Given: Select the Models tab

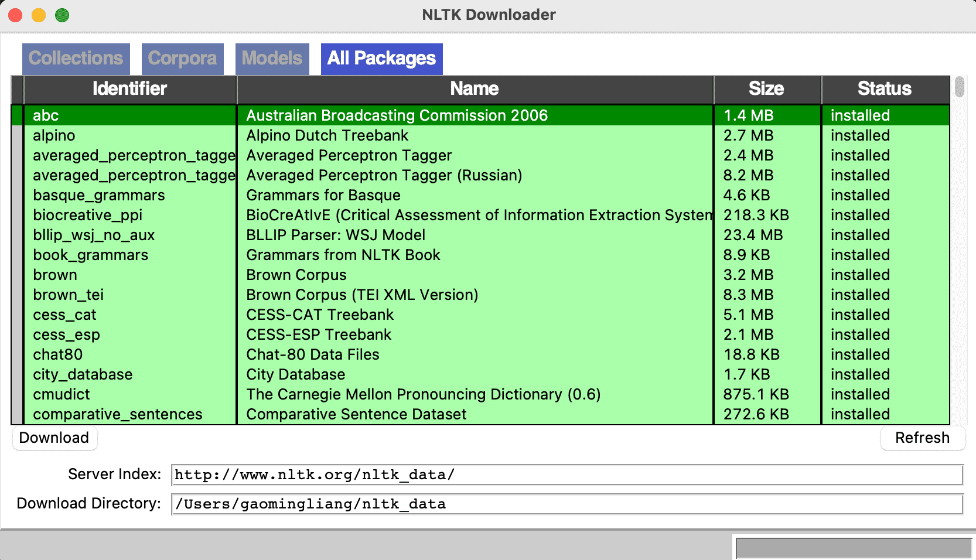Looking at the screenshot, I should pos(272,59).
